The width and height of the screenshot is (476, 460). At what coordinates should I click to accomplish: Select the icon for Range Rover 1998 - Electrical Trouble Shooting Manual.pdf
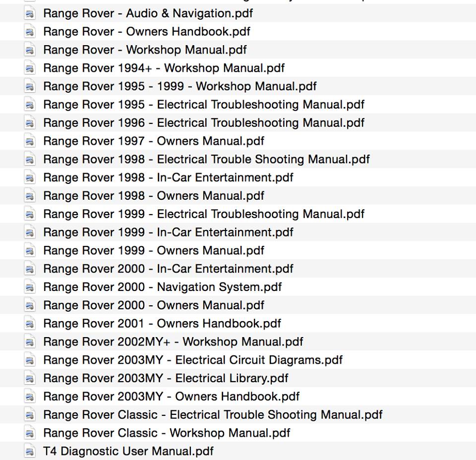point(30,159)
